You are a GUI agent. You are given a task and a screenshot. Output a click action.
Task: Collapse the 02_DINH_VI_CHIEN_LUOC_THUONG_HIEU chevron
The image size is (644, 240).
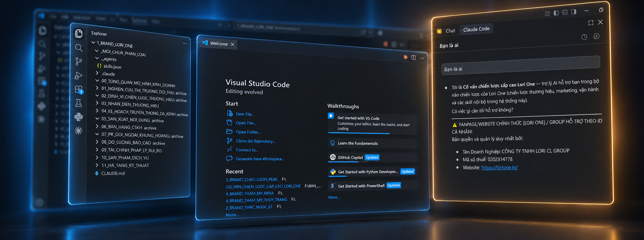click(x=97, y=95)
